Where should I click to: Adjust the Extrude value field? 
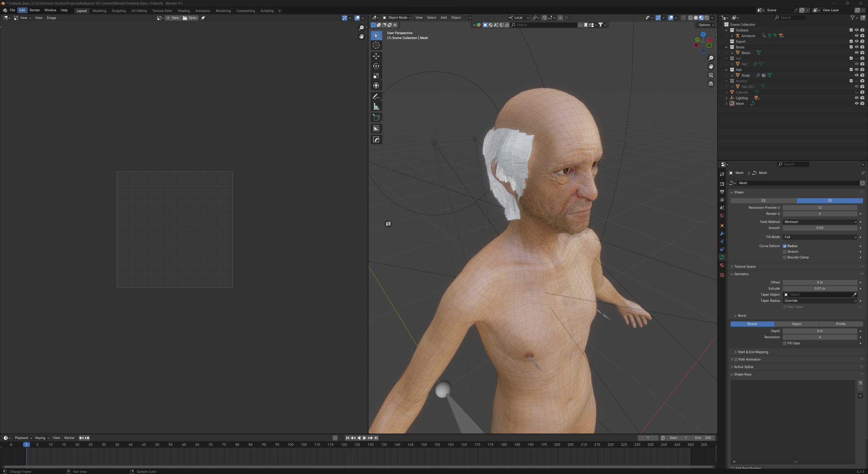820,288
